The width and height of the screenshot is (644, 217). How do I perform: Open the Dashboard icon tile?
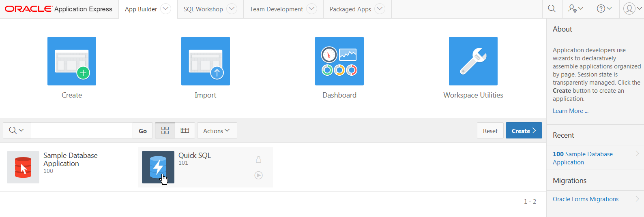[x=339, y=61]
